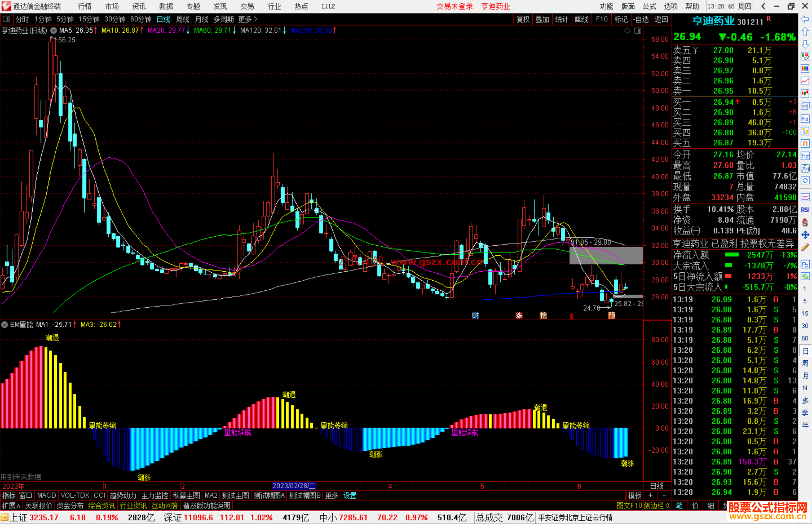Open the line trend chart sidebar icon
812x524 pixels.
(x=805, y=81)
